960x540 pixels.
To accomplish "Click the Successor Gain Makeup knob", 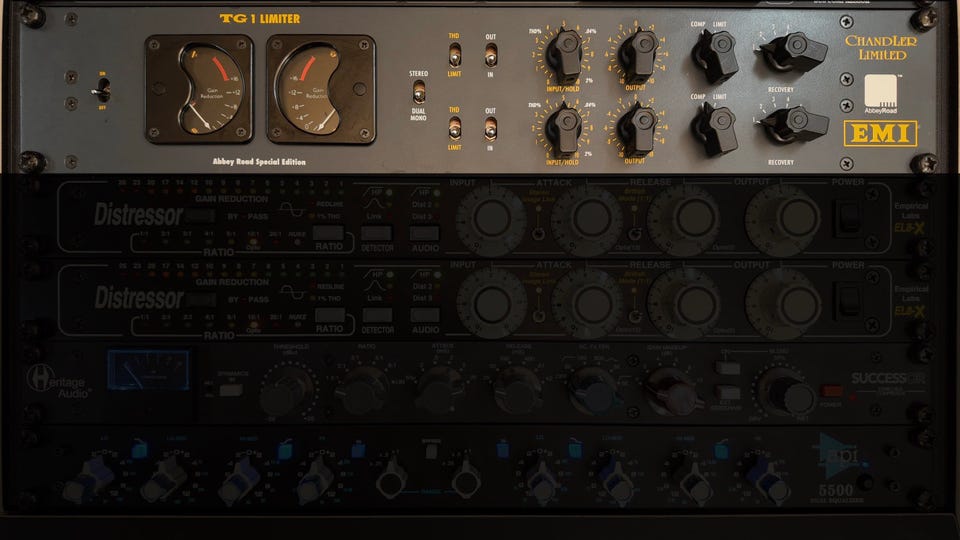I will [x=674, y=392].
